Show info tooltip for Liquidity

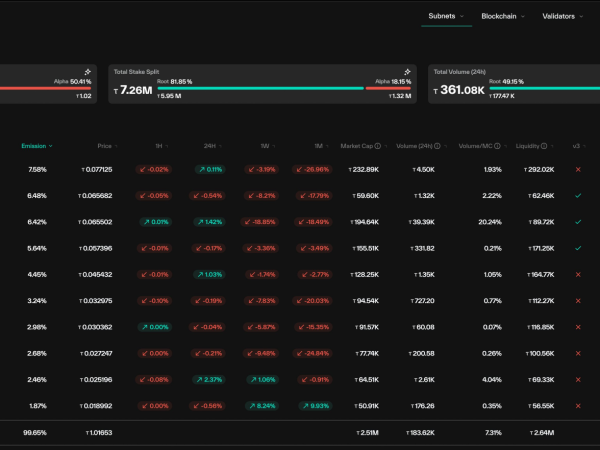544,146
